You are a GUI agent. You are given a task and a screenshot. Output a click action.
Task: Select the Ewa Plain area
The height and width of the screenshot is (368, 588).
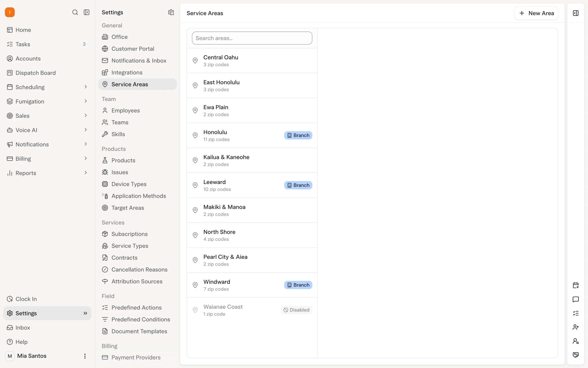coord(252,110)
